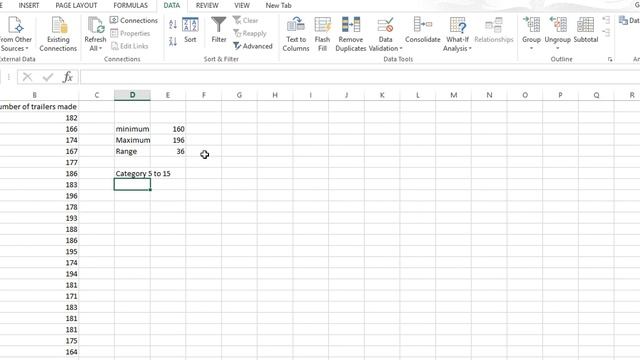Screen dimensions: 640x360
Task: Click the Clear filter button
Action: point(245,20)
